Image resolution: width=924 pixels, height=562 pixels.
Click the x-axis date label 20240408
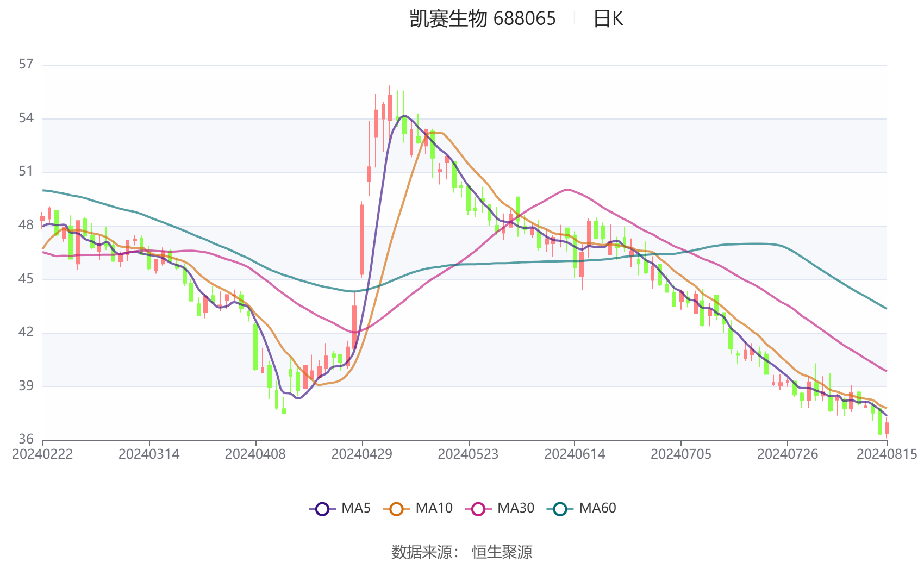pyautogui.click(x=255, y=454)
